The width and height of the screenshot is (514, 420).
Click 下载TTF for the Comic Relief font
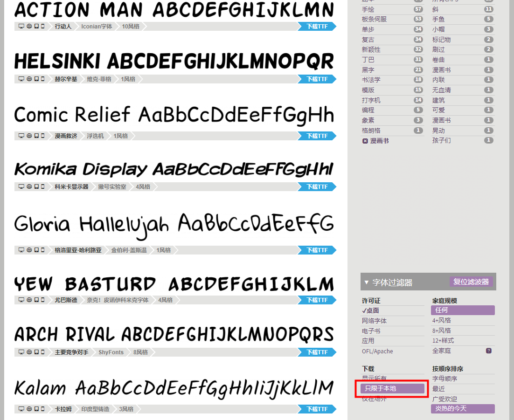(317, 136)
